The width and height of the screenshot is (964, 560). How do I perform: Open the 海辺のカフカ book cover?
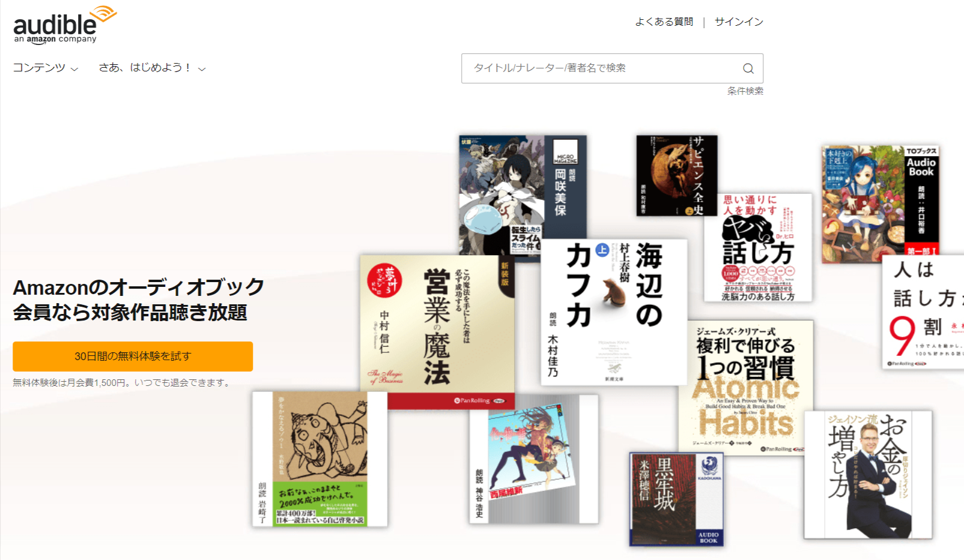click(x=614, y=312)
